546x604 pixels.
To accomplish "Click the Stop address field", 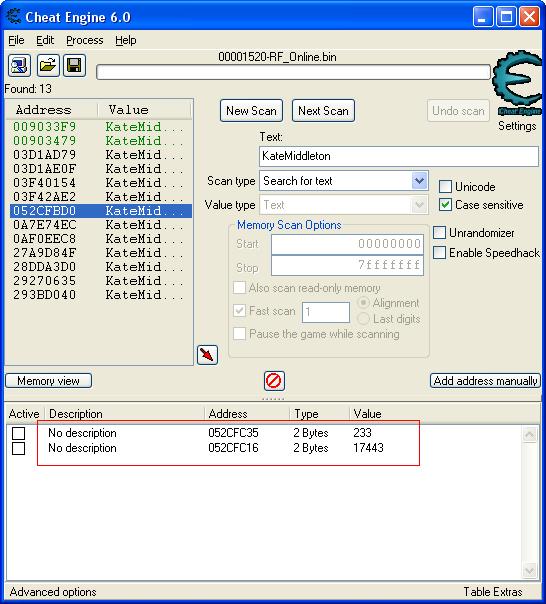I will click(347, 265).
